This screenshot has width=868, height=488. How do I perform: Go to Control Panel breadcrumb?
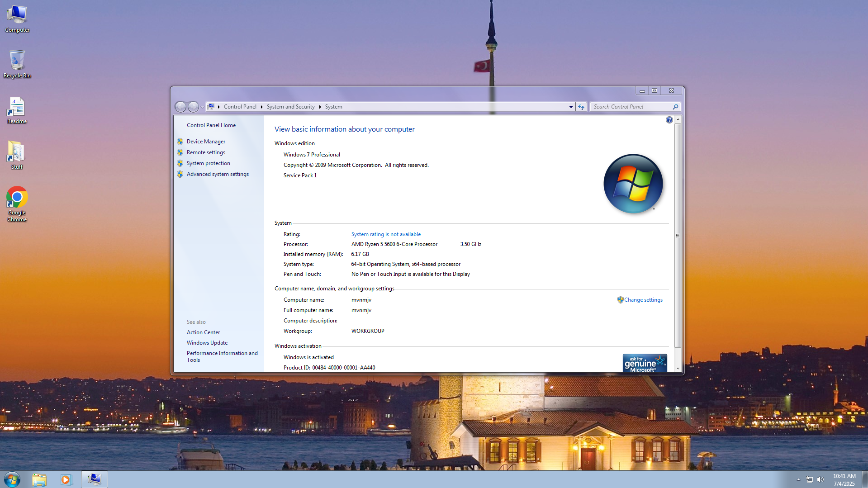tap(240, 107)
